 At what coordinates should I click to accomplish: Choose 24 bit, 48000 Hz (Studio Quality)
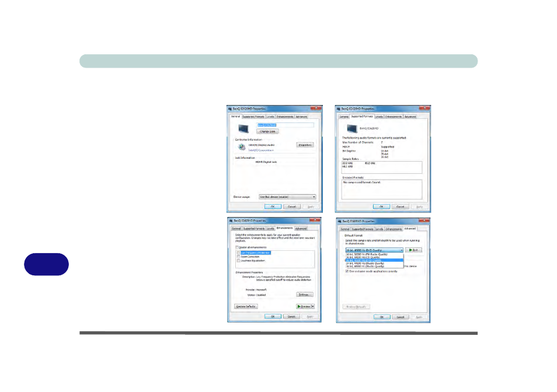(x=374, y=266)
